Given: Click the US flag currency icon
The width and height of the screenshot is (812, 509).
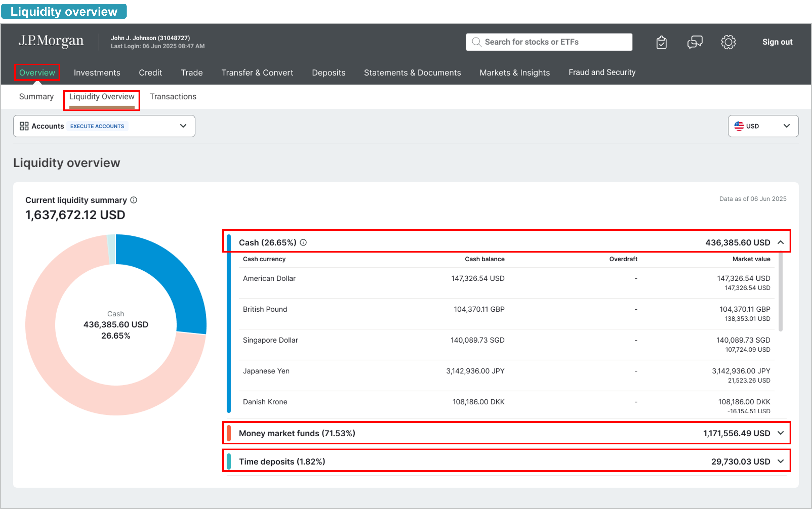Looking at the screenshot, I should pyautogui.click(x=739, y=126).
